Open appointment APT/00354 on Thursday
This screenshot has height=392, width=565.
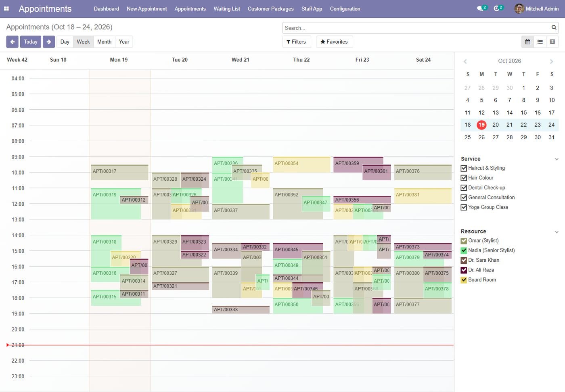pos(301,165)
